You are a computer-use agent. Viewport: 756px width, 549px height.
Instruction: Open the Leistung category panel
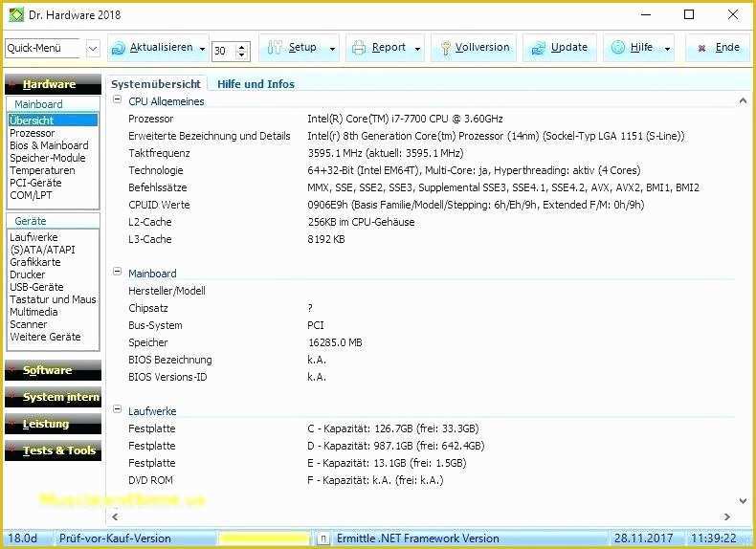pyautogui.click(x=53, y=424)
